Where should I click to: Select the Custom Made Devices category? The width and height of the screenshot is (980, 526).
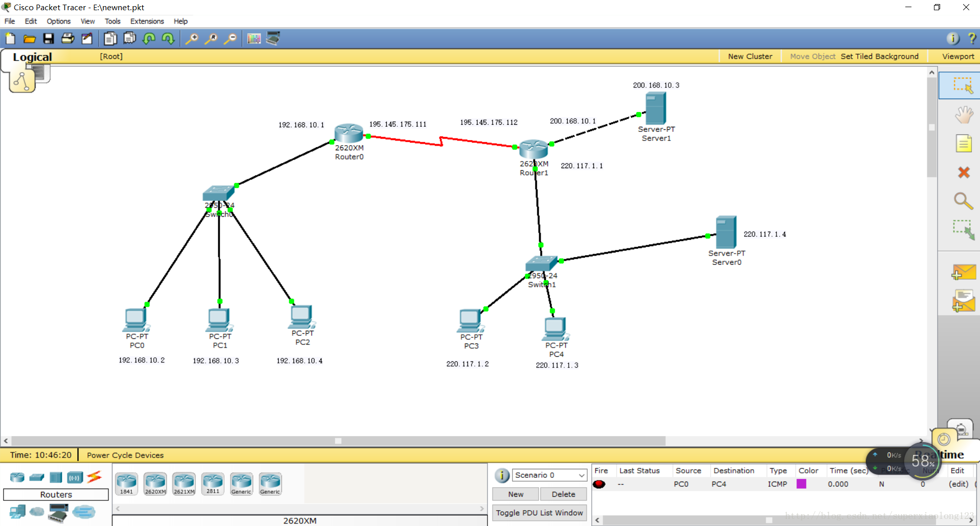click(58, 513)
